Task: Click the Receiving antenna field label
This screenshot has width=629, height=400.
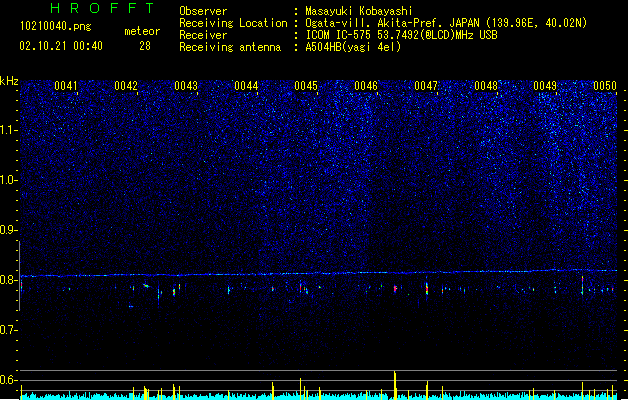Action: coord(230,47)
